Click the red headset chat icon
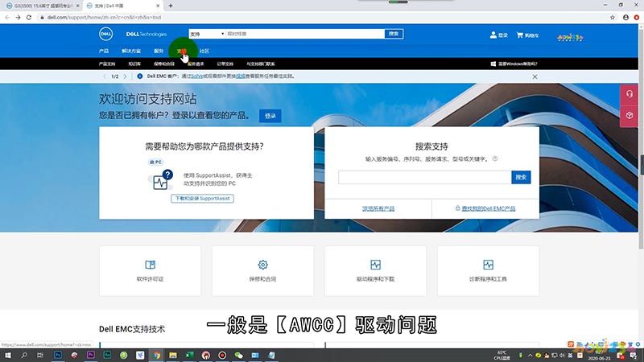Viewport: 644px width, 362px height. 630,94
